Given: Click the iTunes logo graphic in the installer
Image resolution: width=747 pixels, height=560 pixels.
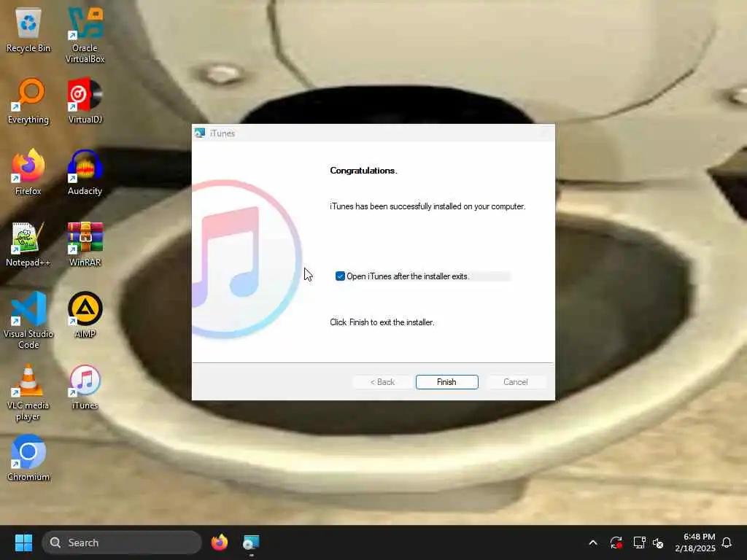Looking at the screenshot, I should 247,260.
